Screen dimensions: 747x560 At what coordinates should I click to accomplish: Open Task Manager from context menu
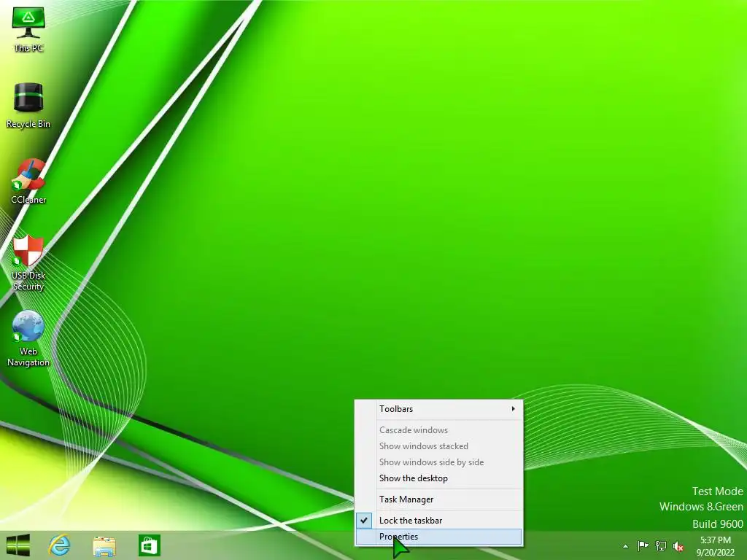click(x=438, y=499)
